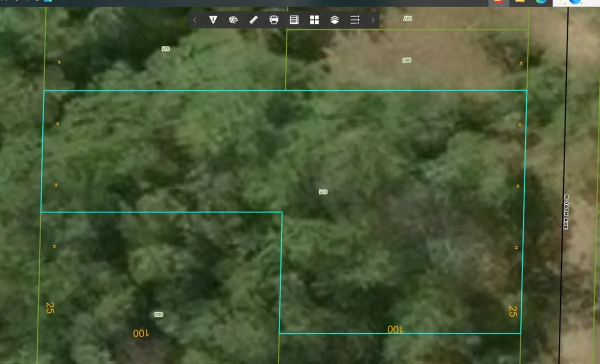Open the yellow folder icon in taskbar
Image resolution: width=600 pixels, height=364 pixels.
pyautogui.click(x=518, y=2)
